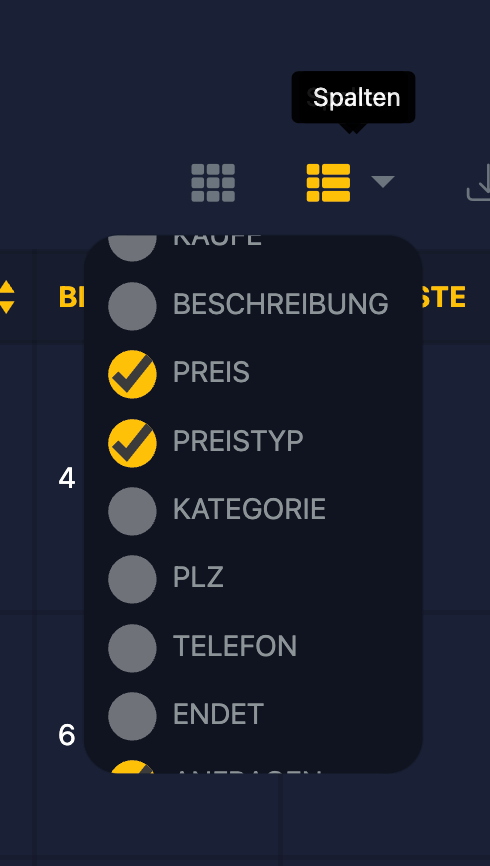
Task: Select the PREIS menu label
Action: [x=211, y=373]
